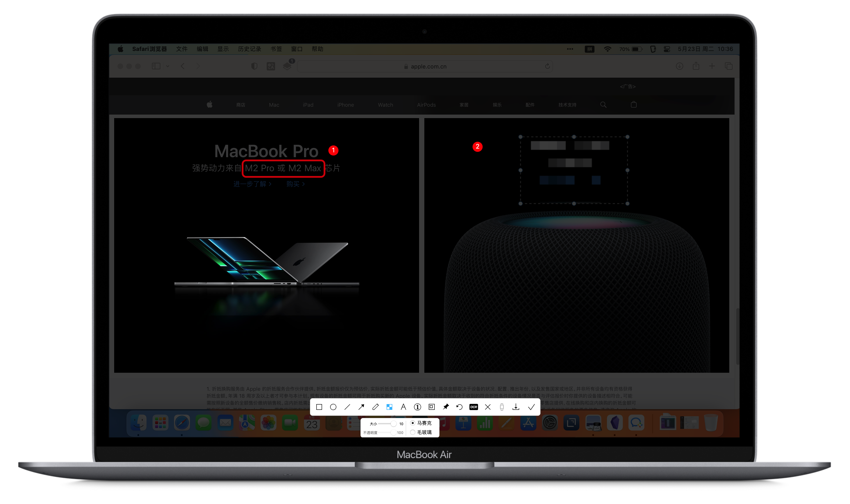Expand the sidebar tab group dropdown
Image resolution: width=850 pixels, height=504 pixels.
168,66
